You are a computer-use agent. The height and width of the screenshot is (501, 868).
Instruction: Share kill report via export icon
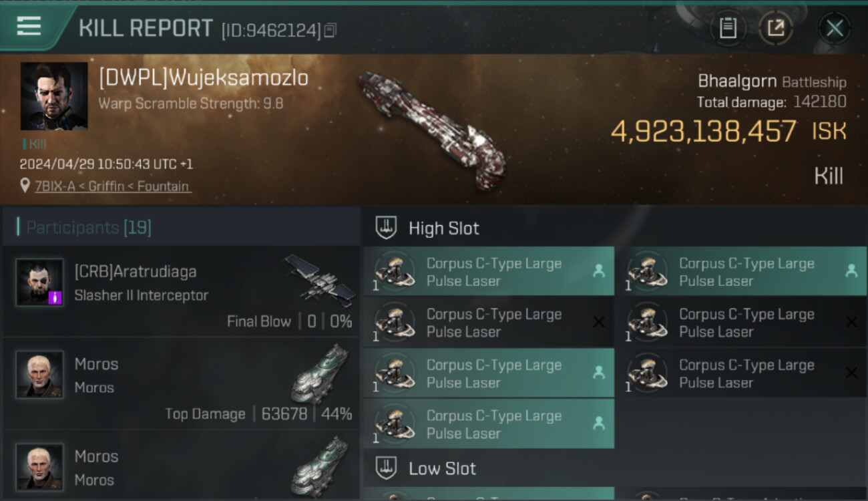point(776,28)
